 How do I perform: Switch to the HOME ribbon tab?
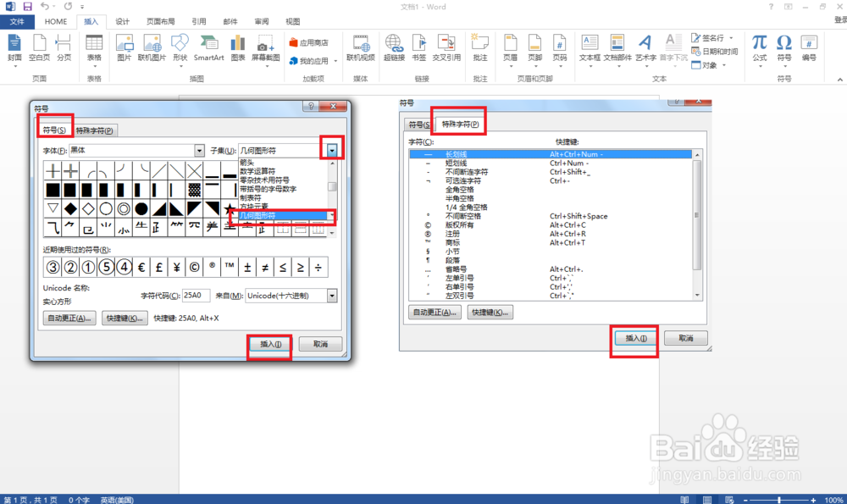56,22
